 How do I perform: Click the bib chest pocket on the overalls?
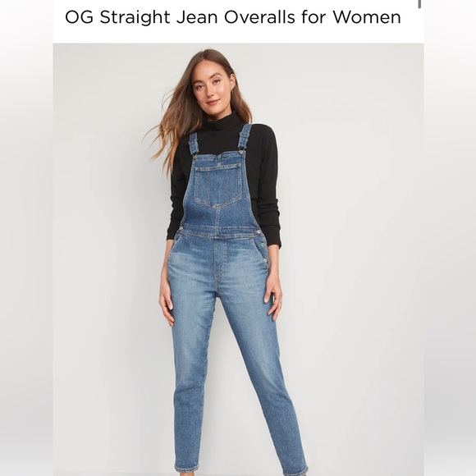217,185
